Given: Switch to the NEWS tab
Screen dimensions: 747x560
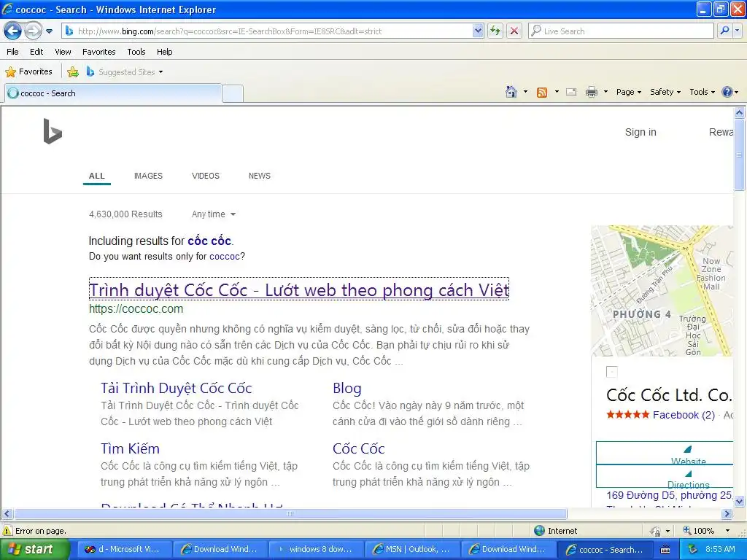Looking at the screenshot, I should (260, 176).
